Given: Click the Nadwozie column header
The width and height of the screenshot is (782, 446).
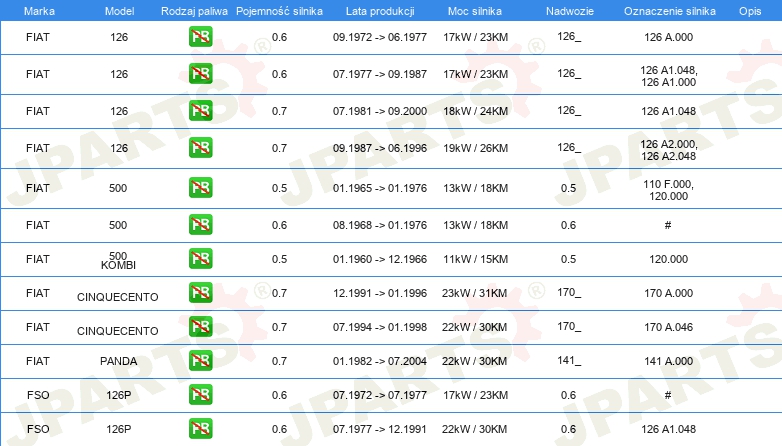Looking at the screenshot, I should click(x=570, y=11).
